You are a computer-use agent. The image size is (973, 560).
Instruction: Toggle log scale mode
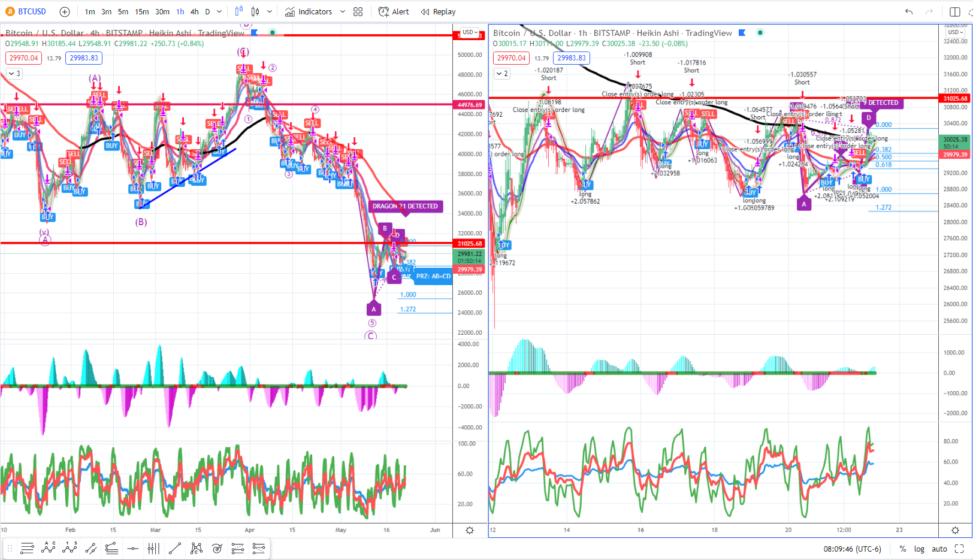[x=919, y=549]
